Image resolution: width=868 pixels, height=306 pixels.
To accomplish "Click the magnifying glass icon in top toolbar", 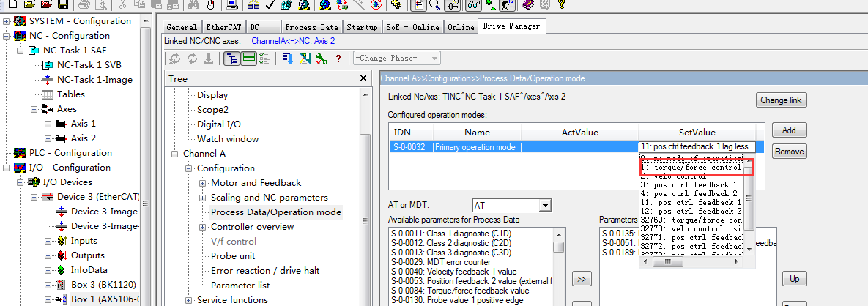I will click(x=435, y=5).
